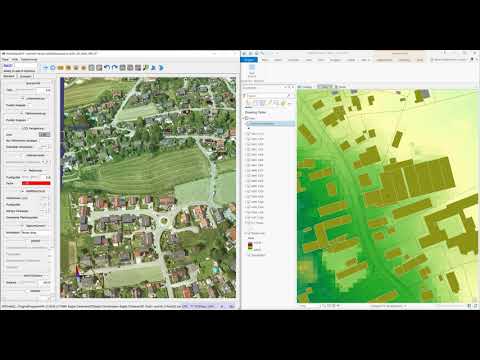
Task: Adjust the Punktgröße slider in the left panel
Action: [x=30, y=177]
